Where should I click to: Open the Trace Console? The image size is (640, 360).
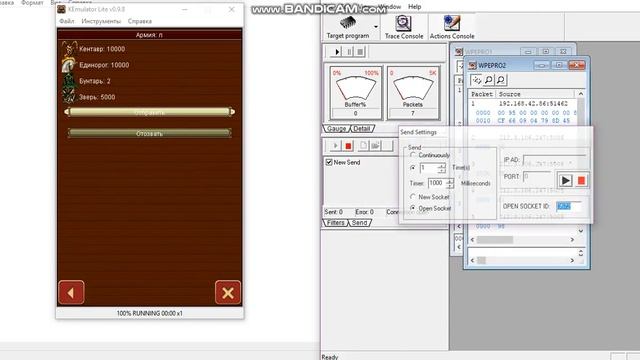click(x=404, y=27)
